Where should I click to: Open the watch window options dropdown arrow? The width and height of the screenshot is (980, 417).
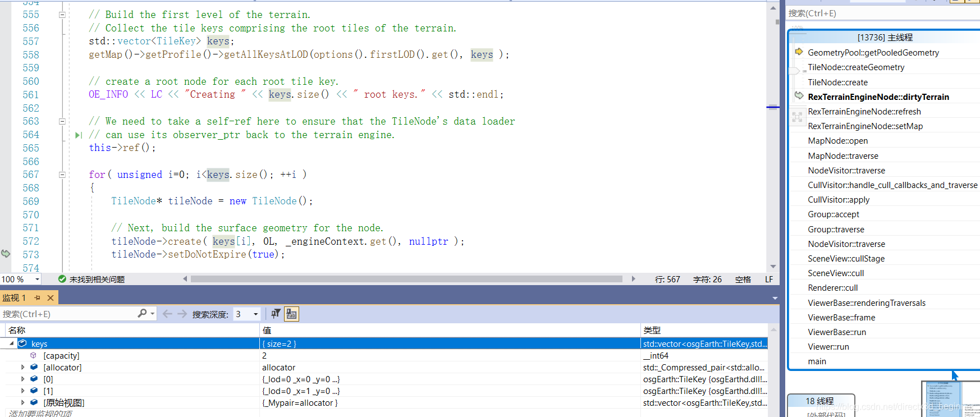[775, 298]
